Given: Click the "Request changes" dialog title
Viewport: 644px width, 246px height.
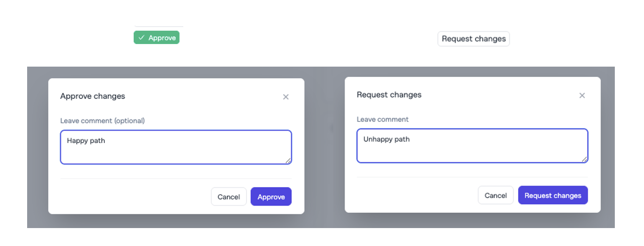Looking at the screenshot, I should pyautogui.click(x=389, y=95).
